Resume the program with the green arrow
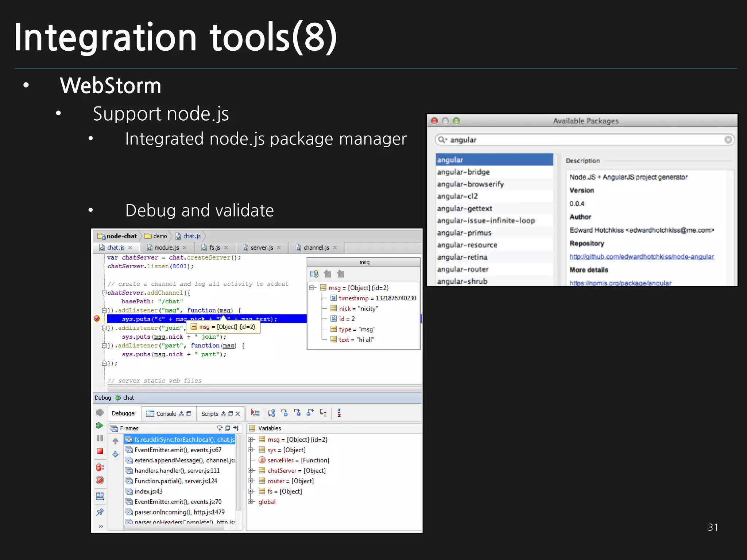The image size is (747, 560). [100, 425]
